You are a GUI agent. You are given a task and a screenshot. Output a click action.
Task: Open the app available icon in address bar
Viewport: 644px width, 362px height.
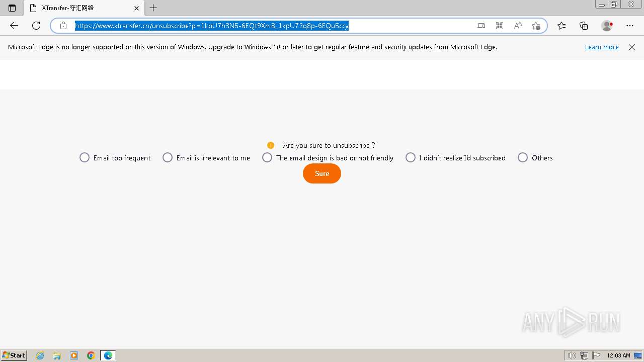tap(481, 26)
